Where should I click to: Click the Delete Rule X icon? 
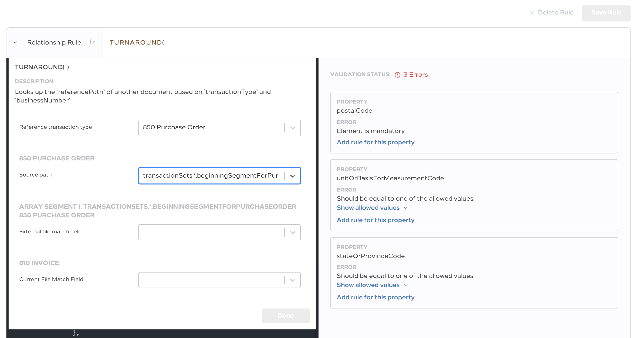pos(532,13)
